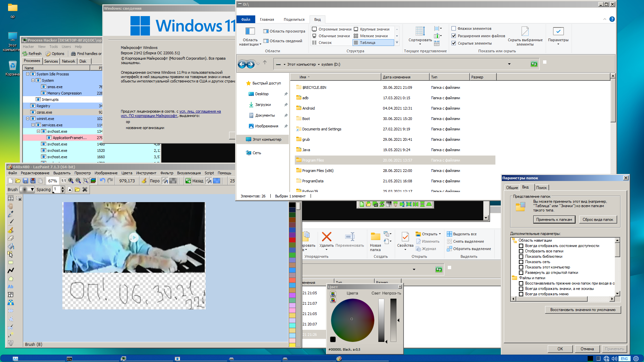
Task: Click the Zoom out magnifier in LazPaint toolbar
Action: click(x=78, y=181)
